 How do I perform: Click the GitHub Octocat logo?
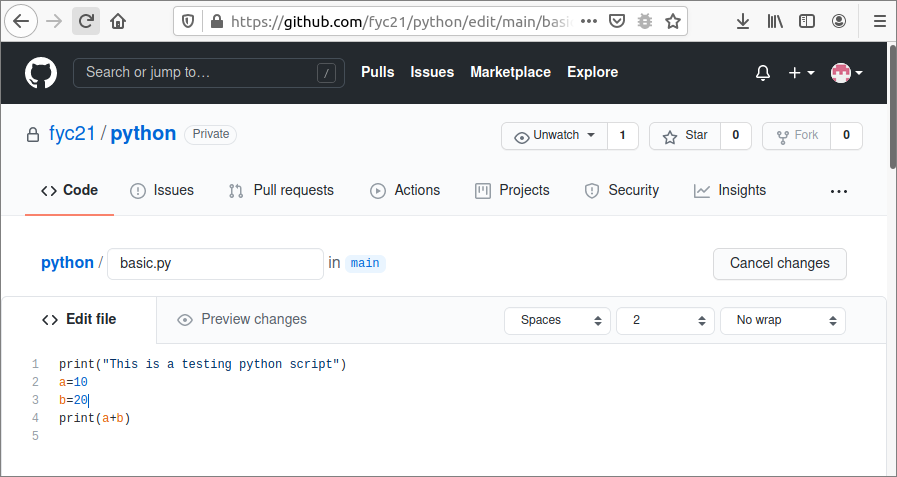41,73
